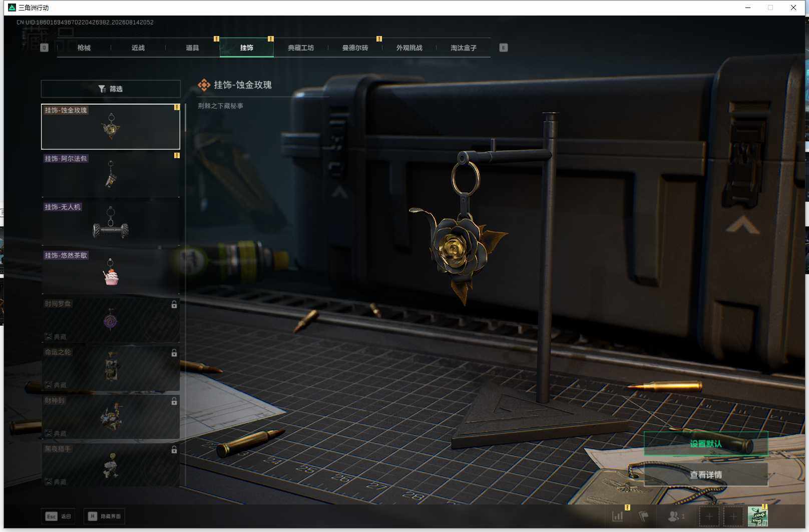This screenshot has width=809, height=532.
Task: Close the 三角洲行动 window
Action: [793, 8]
